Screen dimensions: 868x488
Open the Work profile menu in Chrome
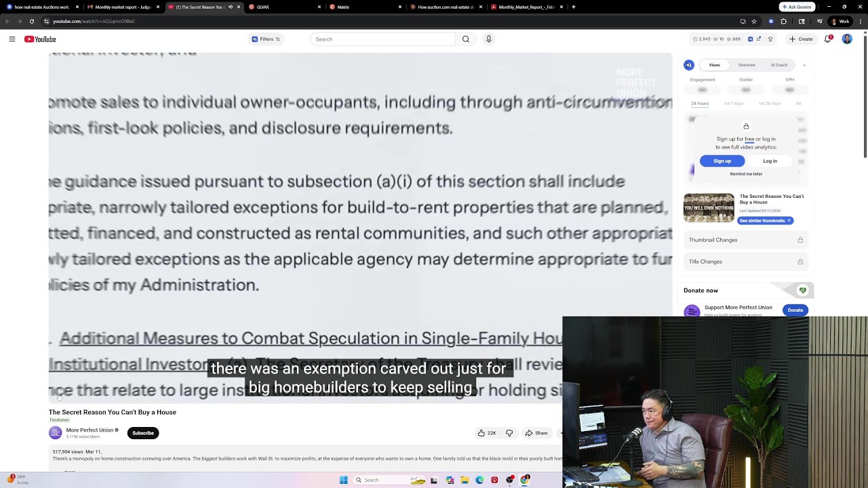click(841, 21)
